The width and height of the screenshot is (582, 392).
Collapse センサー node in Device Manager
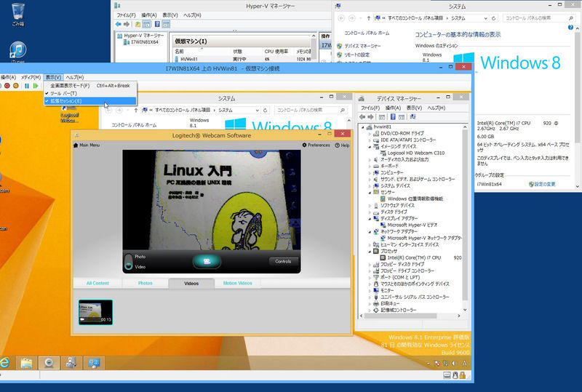tap(370, 192)
